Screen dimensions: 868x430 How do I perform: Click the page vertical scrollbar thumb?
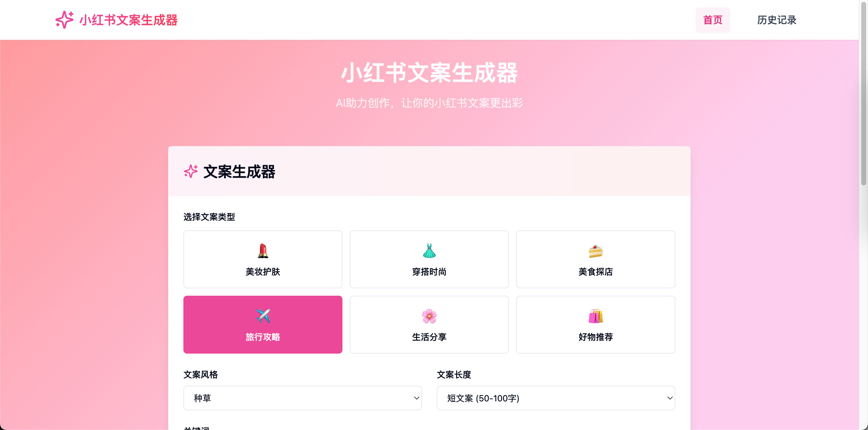863,93
